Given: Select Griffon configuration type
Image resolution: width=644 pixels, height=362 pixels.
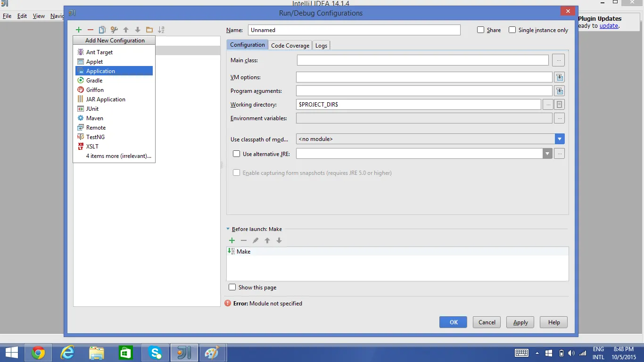Looking at the screenshot, I should (x=114, y=90).
